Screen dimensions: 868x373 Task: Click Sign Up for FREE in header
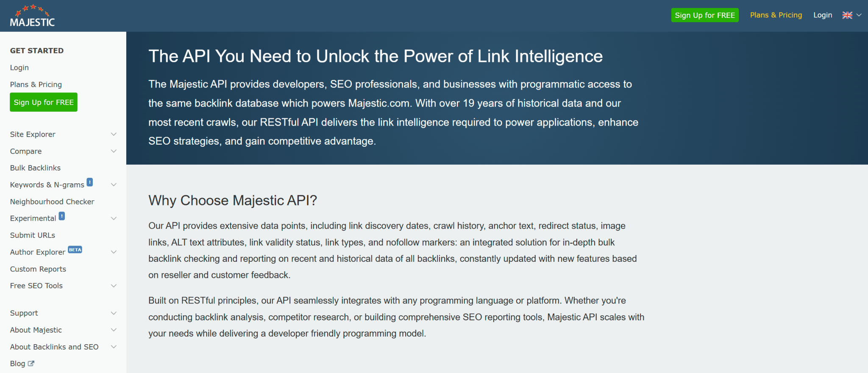(x=705, y=15)
